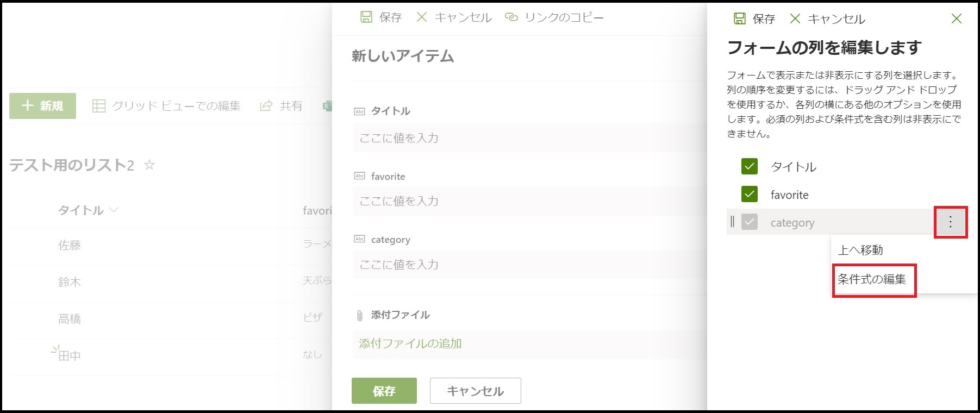
Task: Click the 添付ファイルの追加 link
Action: point(410,343)
